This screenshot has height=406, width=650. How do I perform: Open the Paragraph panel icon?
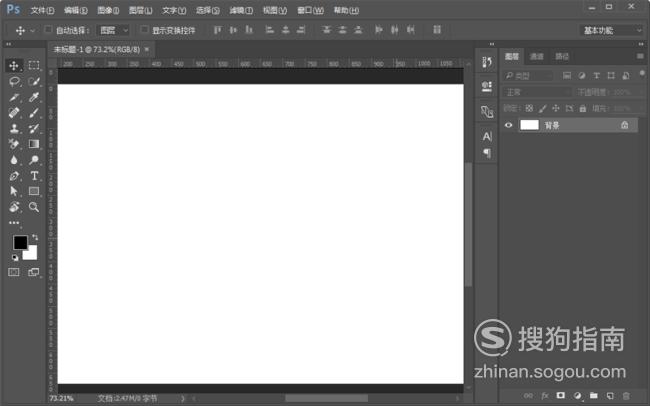pyautogui.click(x=487, y=153)
